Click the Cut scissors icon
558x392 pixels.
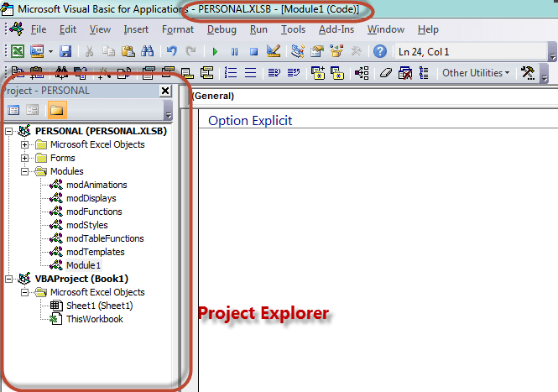pos(89,52)
